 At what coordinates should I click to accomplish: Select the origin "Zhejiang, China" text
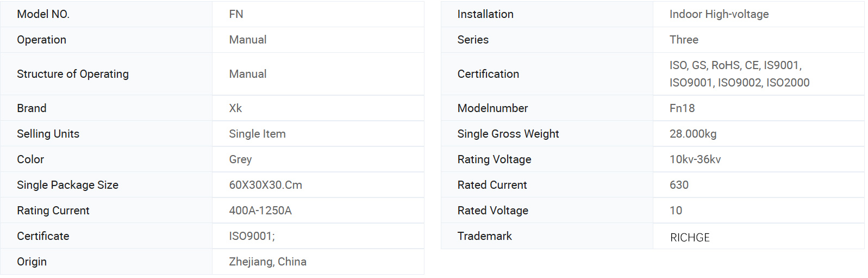click(267, 262)
